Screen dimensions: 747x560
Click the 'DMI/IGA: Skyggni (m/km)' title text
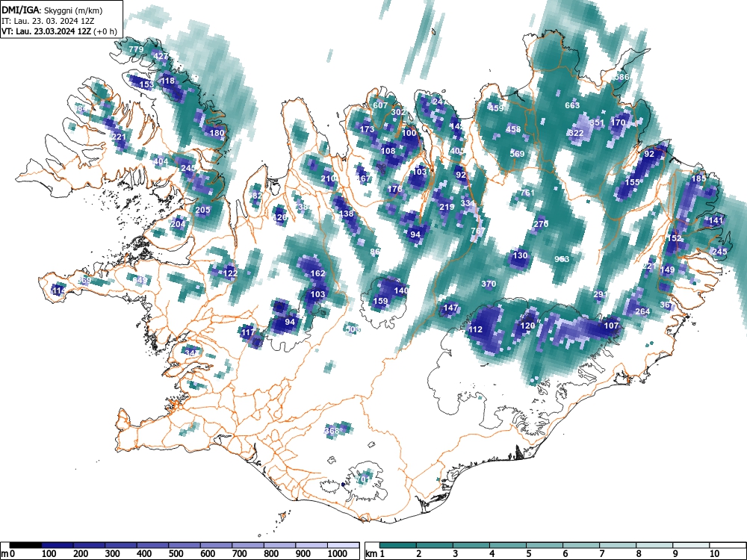tap(52, 10)
